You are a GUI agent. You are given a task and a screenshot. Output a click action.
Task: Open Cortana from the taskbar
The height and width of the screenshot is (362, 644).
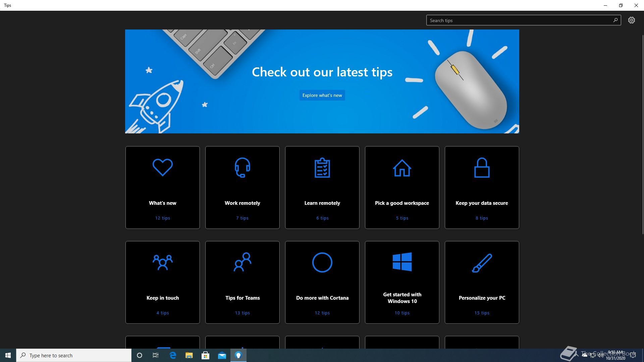[x=140, y=355]
